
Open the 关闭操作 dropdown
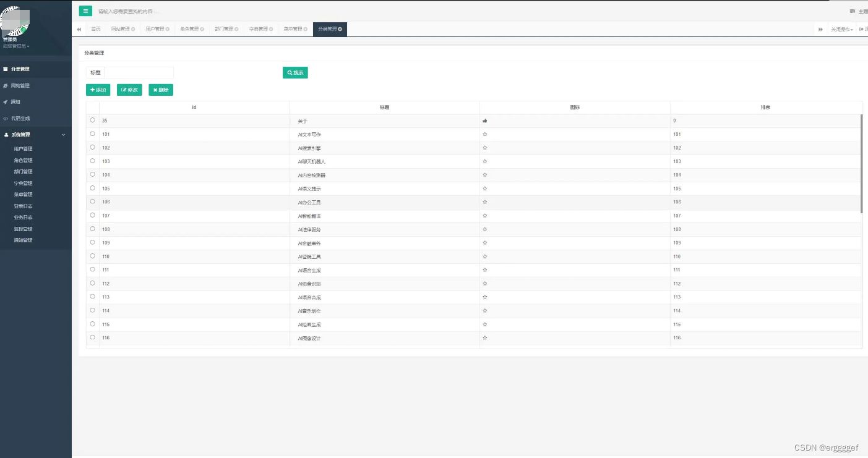tap(841, 29)
